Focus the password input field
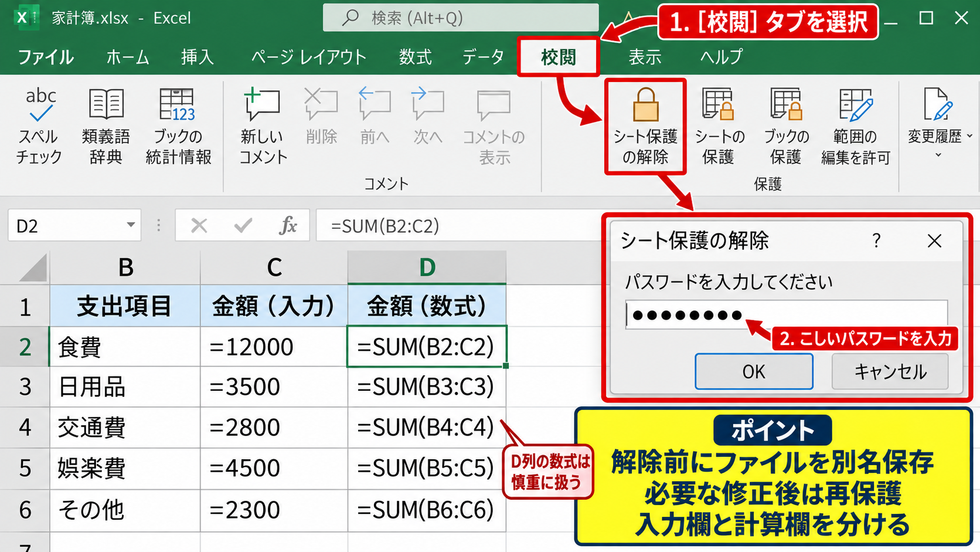The height and width of the screenshot is (552, 980). tap(787, 315)
